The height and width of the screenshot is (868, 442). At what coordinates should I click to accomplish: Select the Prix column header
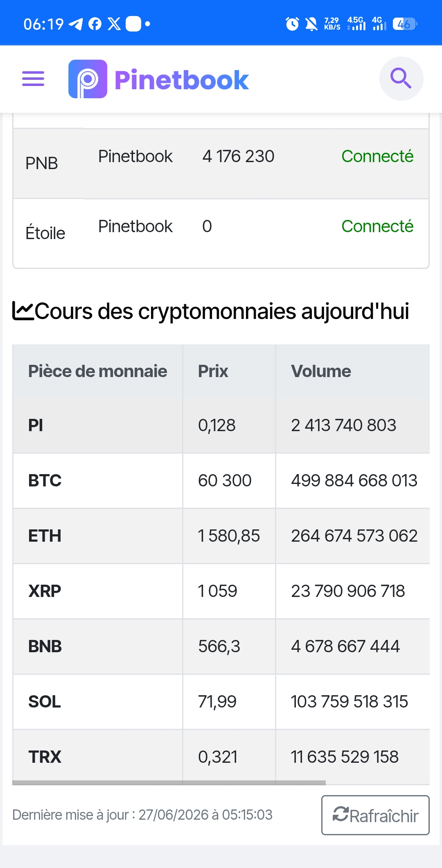tap(229, 371)
